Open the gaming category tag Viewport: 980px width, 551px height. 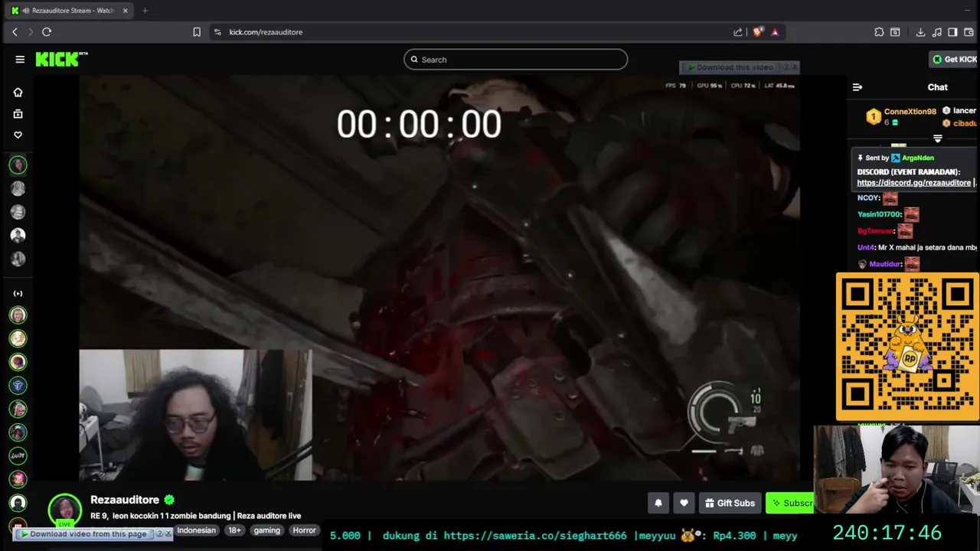tap(267, 530)
